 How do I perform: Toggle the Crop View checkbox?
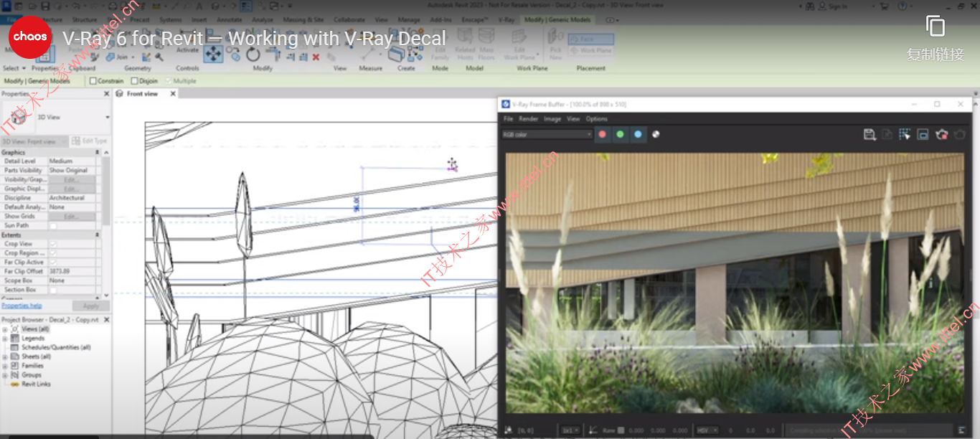pos(53,244)
